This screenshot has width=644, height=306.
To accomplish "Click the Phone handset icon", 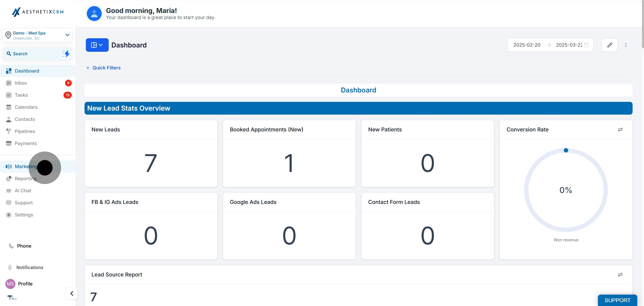I will (11, 246).
